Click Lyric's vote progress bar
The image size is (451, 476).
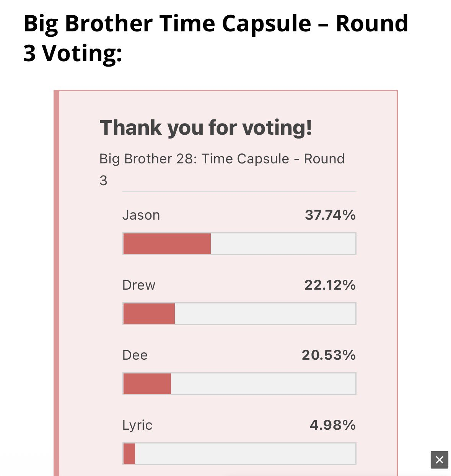click(239, 454)
